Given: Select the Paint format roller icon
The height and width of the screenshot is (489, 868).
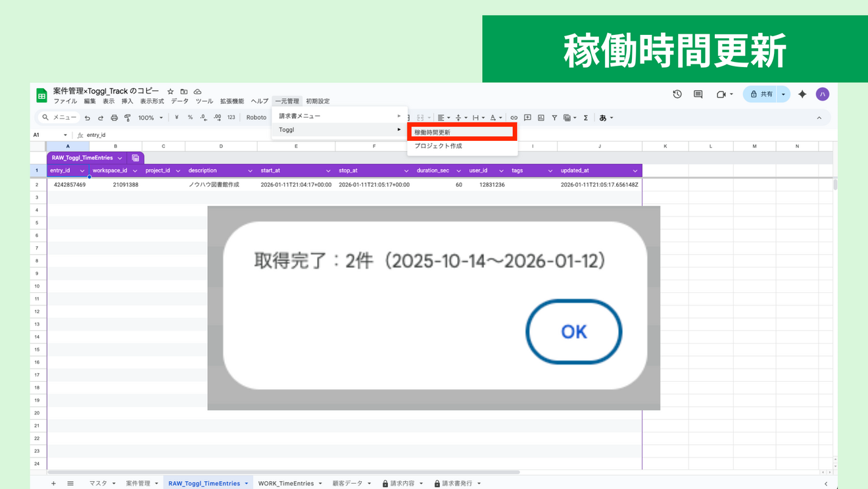Looking at the screenshot, I should pyautogui.click(x=128, y=118).
